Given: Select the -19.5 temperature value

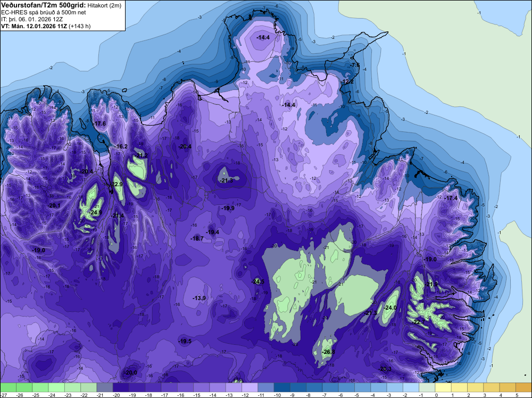Looking at the screenshot, I should click(x=185, y=342).
